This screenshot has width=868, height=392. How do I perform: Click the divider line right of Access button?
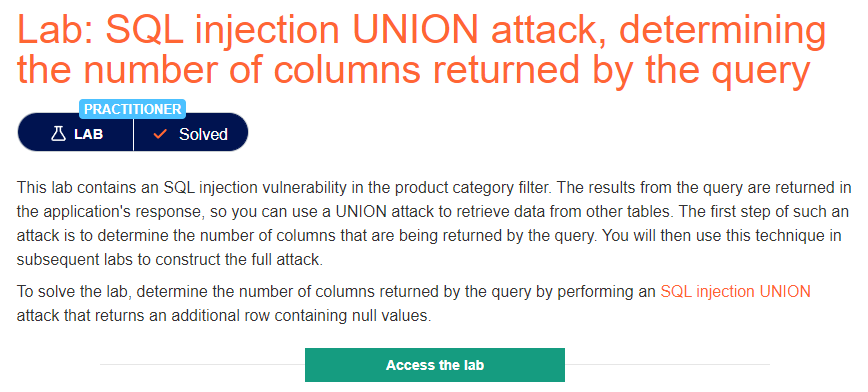tap(667, 364)
